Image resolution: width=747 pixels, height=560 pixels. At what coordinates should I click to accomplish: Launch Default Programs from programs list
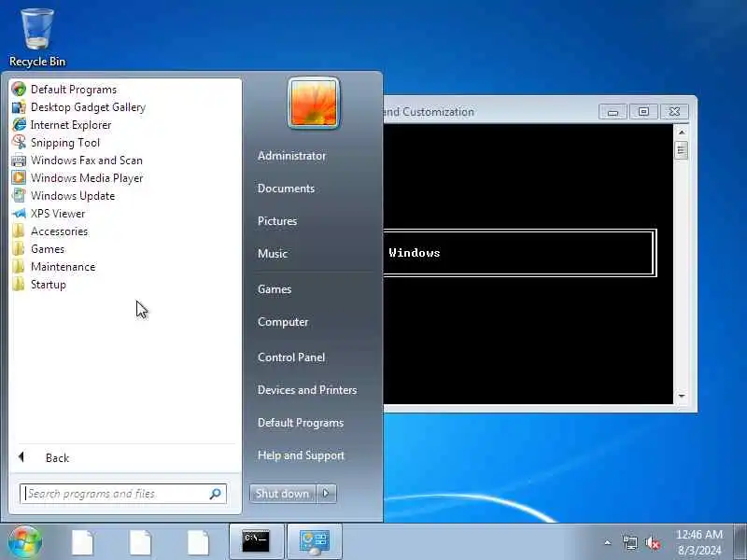tap(124, 89)
